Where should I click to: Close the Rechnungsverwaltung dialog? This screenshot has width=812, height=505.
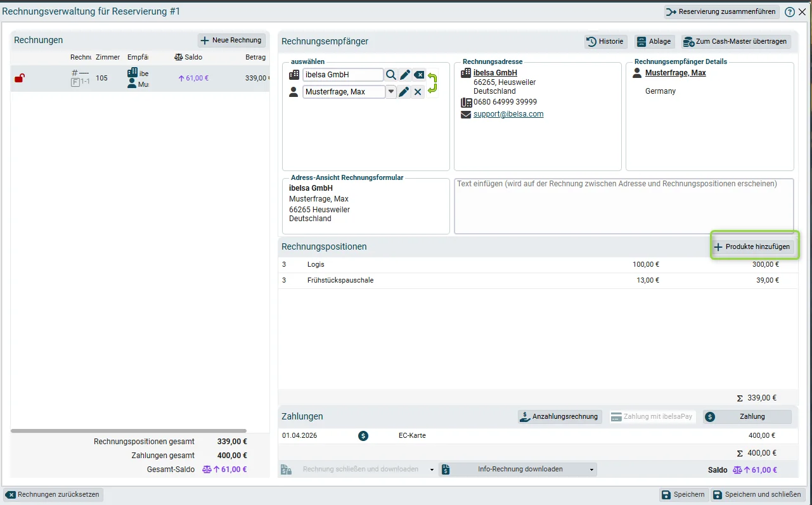point(802,12)
